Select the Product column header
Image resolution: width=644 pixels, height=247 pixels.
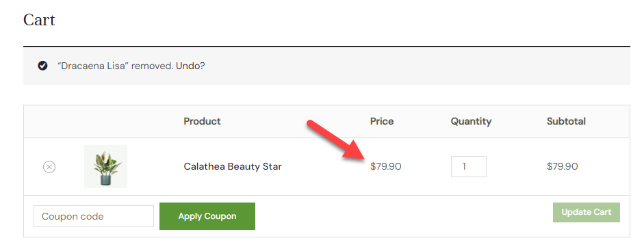click(202, 122)
